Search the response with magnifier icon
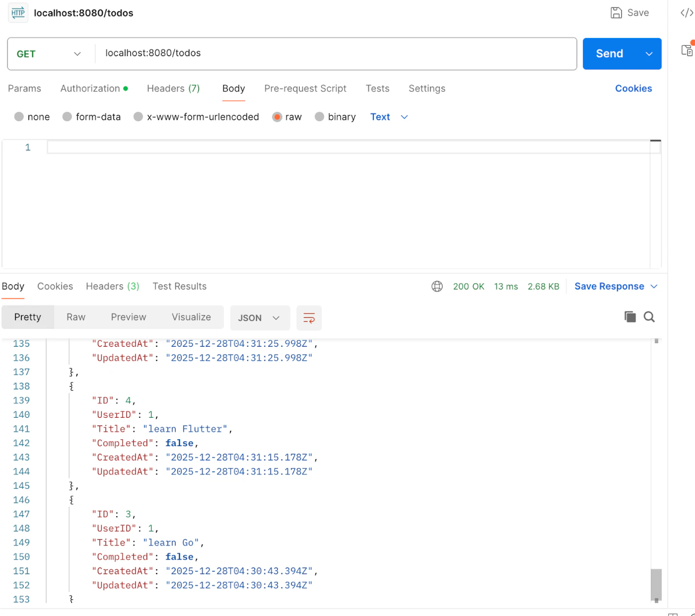Screen dimensions: 695x616 click(x=649, y=317)
